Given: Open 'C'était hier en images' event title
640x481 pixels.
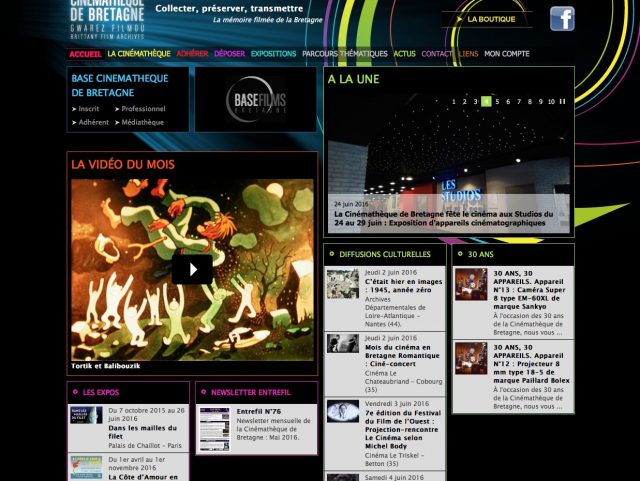Looking at the screenshot, I should 404,285.
